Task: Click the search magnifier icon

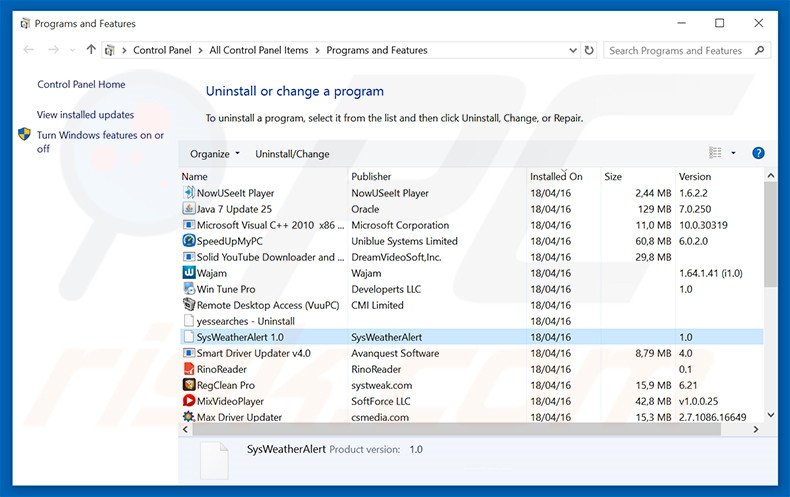Action: [759, 50]
